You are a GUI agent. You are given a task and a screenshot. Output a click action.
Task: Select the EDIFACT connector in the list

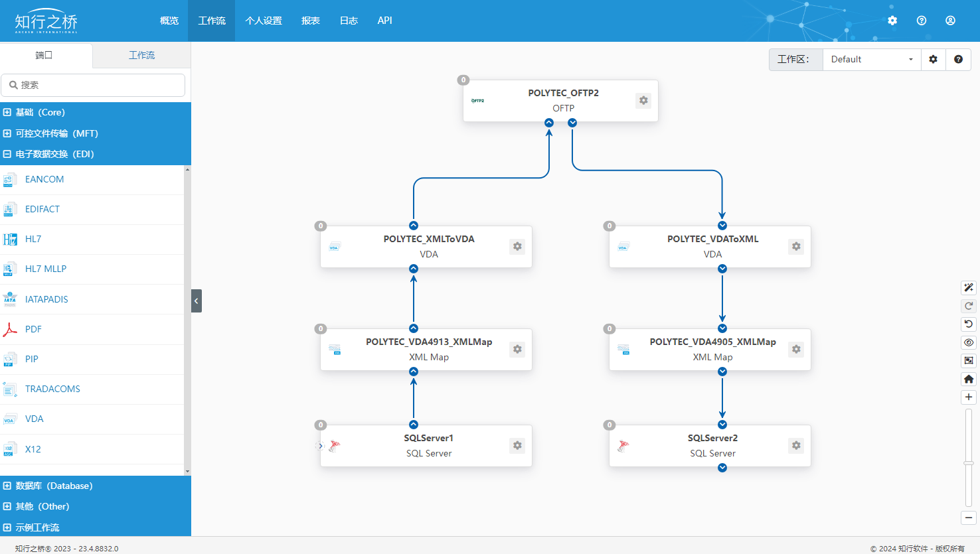pos(42,209)
